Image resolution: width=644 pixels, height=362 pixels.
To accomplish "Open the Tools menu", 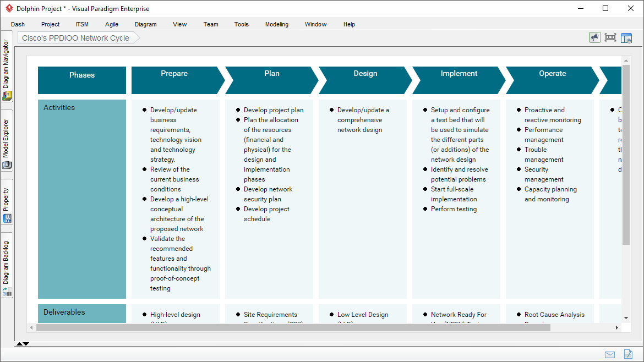I will point(242,24).
